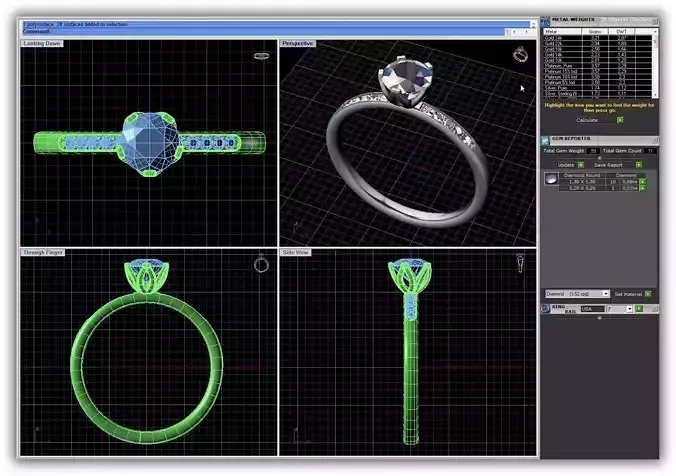Click the Metal Weights panel icon
This screenshot has width=676, height=476.
point(545,21)
